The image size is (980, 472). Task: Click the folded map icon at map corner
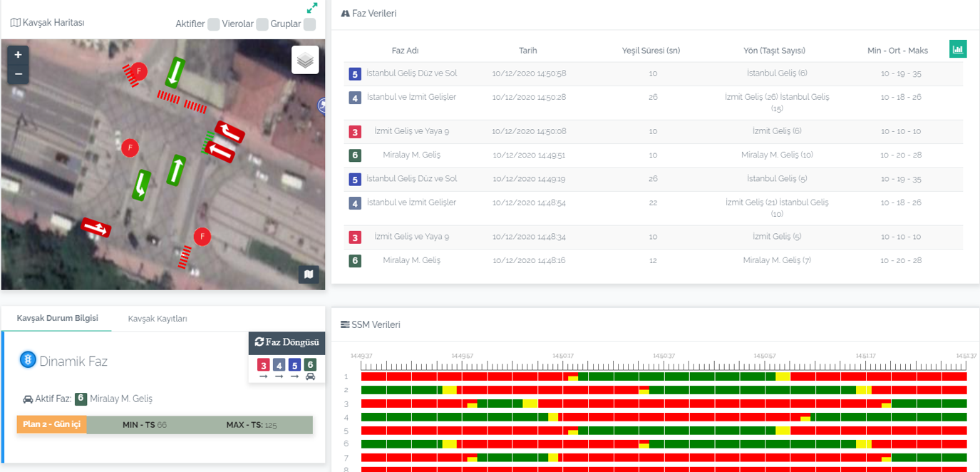tap(309, 275)
